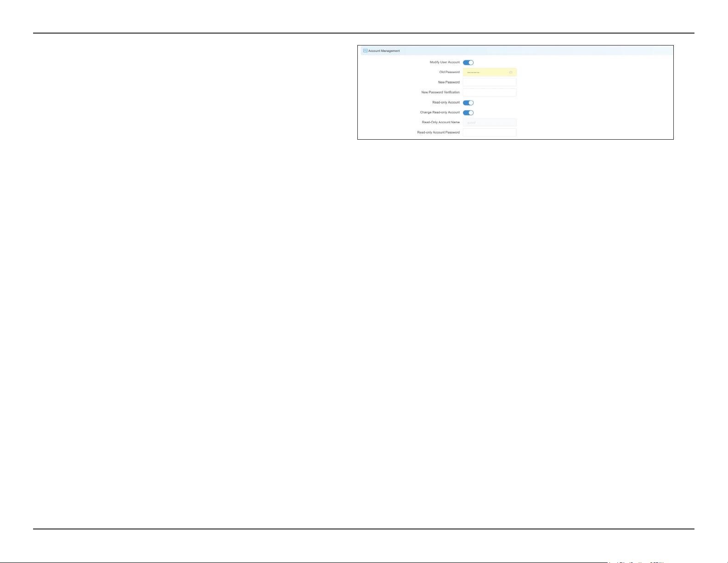
Task: Click the Modify User Account label
Action: click(445, 62)
